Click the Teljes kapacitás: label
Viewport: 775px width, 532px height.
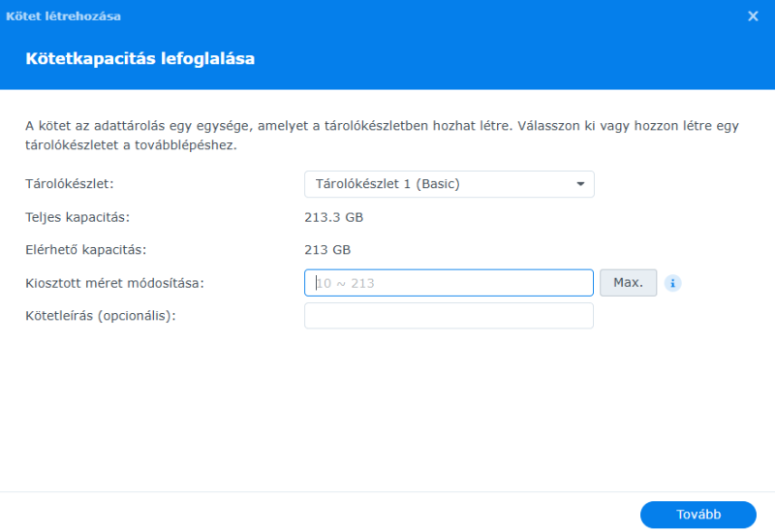pos(77,216)
